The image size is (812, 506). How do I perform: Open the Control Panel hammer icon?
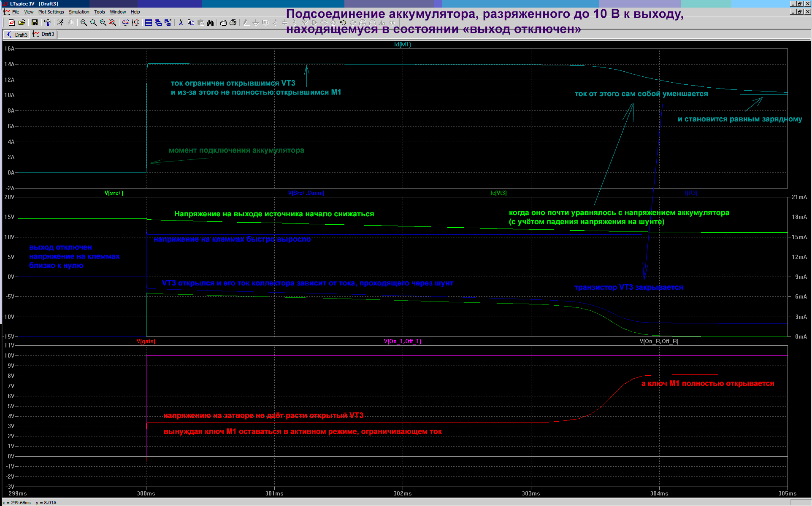[x=47, y=22]
